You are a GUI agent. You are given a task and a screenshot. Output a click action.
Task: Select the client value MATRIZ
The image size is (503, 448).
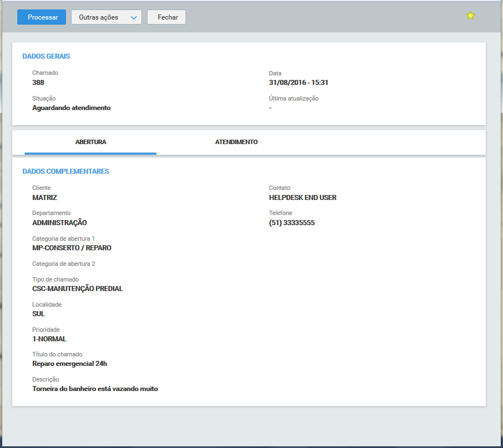(45, 198)
